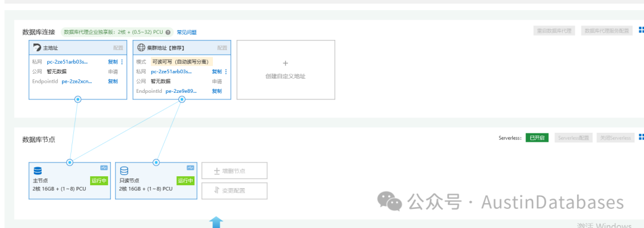
Task: Click the globe icon beside 集群地址
Action: 141,48
